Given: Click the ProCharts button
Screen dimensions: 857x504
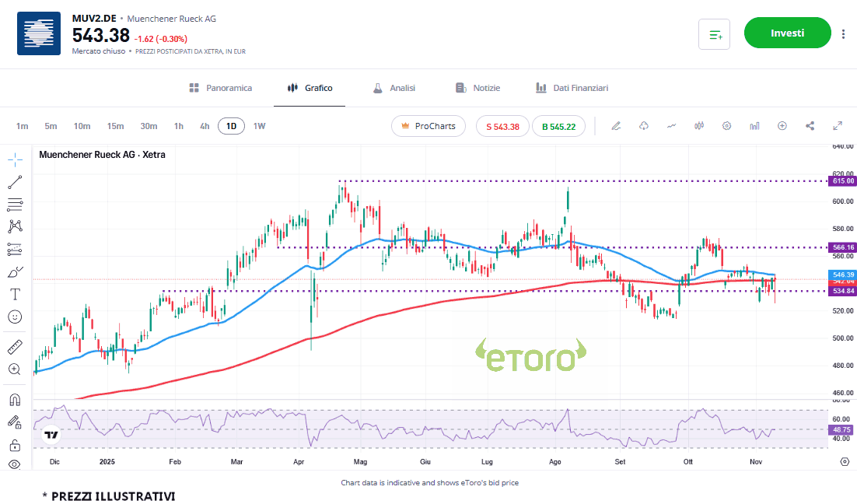Looking at the screenshot, I should coord(428,126).
